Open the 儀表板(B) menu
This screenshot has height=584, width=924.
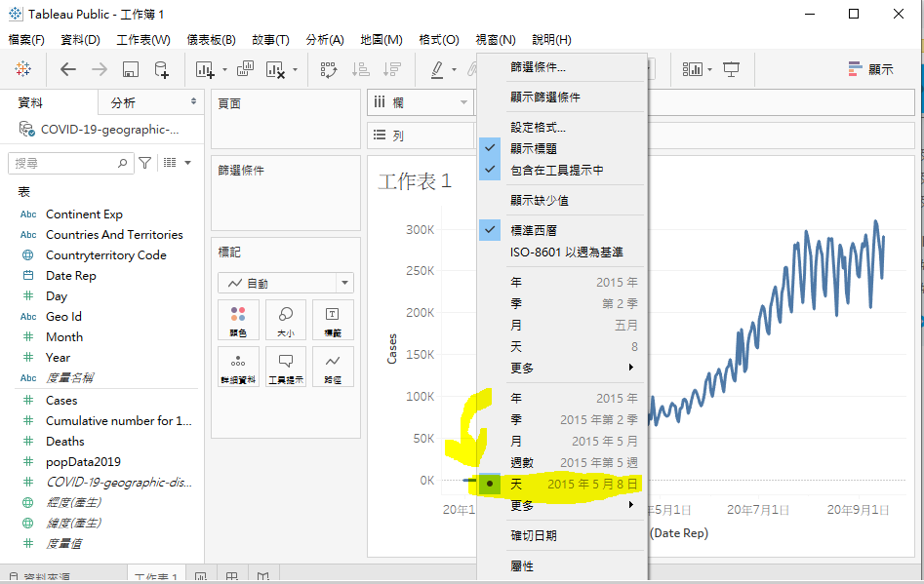211,39
